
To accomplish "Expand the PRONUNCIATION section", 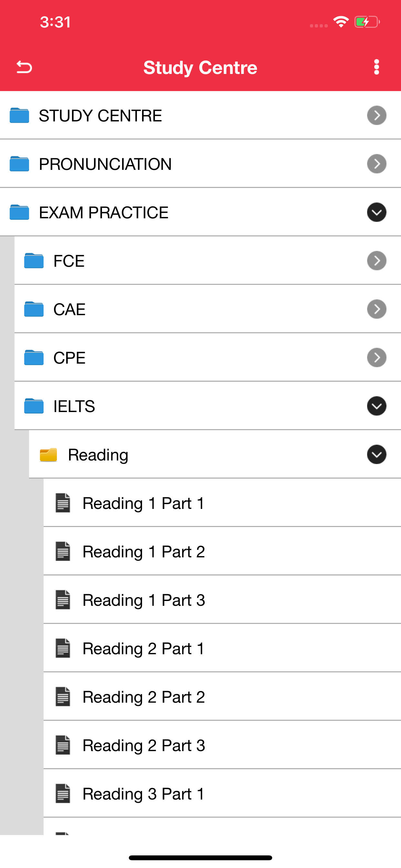I will click(376, 164).
